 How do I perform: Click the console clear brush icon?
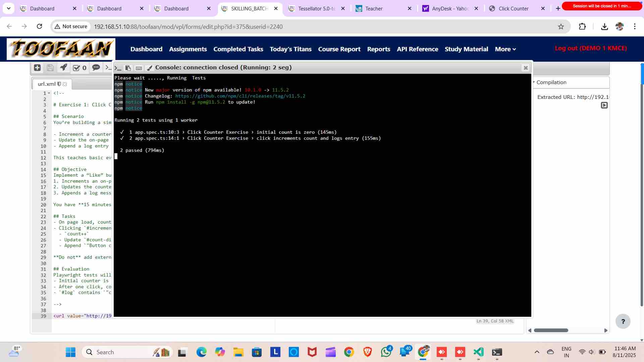(150, 68)
